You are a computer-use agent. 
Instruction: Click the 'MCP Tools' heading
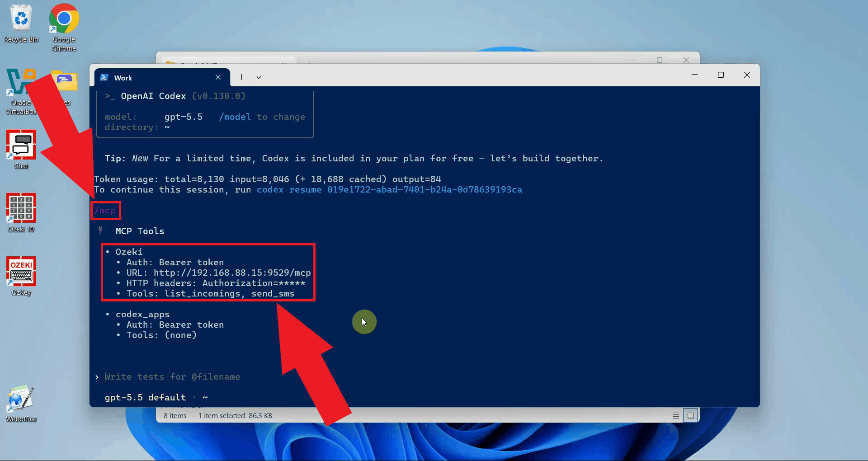(140, 231)
